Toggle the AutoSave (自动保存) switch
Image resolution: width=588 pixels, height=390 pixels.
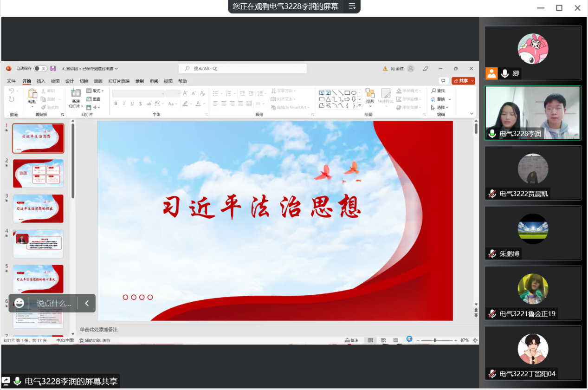pyautogui.click(x=40, y=69)
